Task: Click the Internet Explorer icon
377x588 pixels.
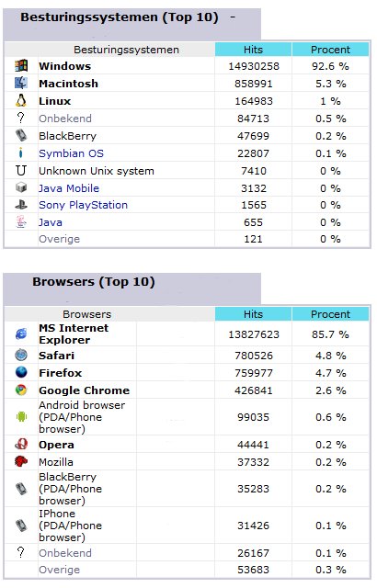Action: point(21,334)
